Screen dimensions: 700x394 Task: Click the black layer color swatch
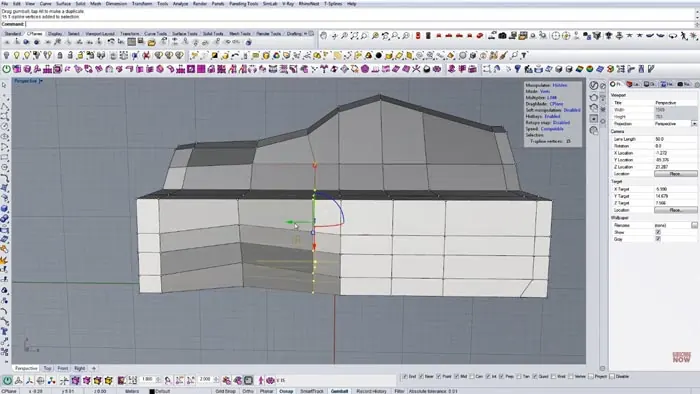[x=152, y=391]
